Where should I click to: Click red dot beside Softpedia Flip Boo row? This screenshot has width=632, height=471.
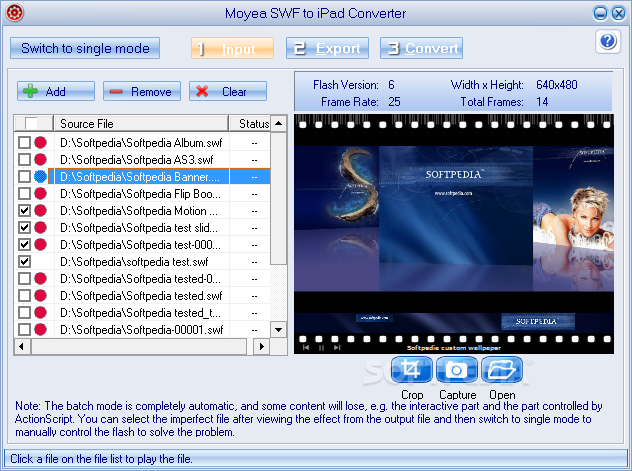click(40, 193)
